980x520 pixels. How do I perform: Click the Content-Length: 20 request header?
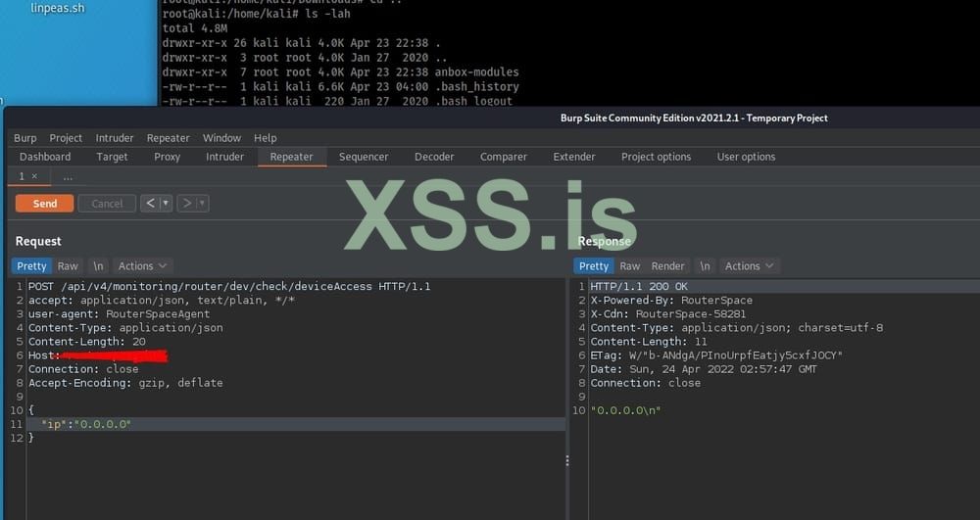click(x=87, y=342)
